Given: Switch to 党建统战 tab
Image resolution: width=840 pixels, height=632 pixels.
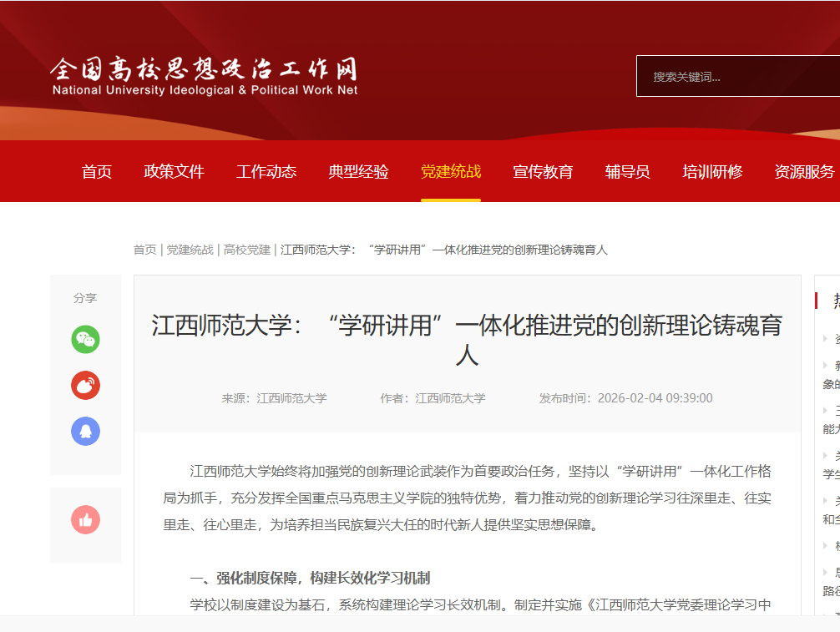Looking at the screenshot, I should click(451, 172).
